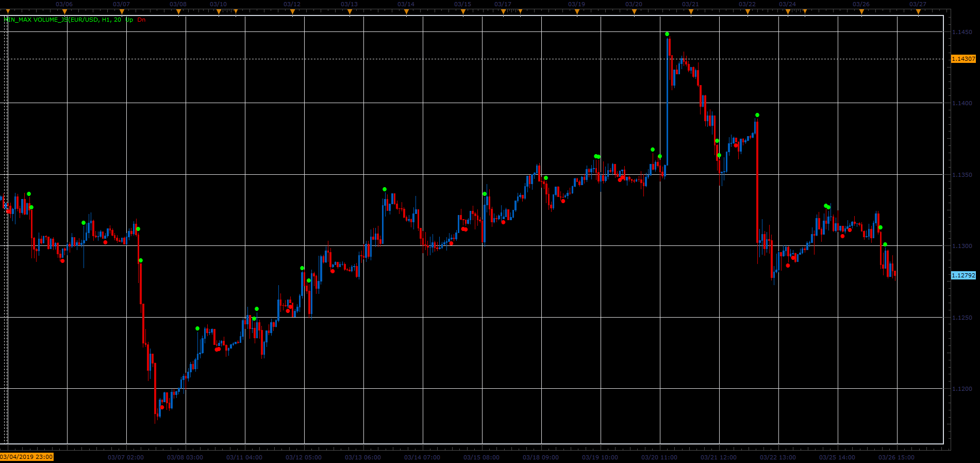Click the orange 03/04/2019 23:00 date tag
The image size is (980, 463).
tap(26, 457)
